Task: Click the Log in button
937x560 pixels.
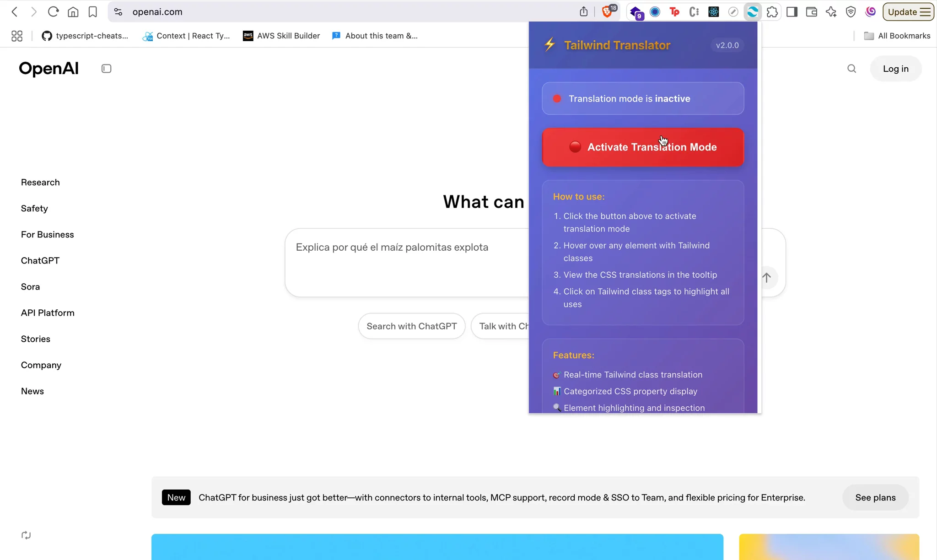Action: 895,69
